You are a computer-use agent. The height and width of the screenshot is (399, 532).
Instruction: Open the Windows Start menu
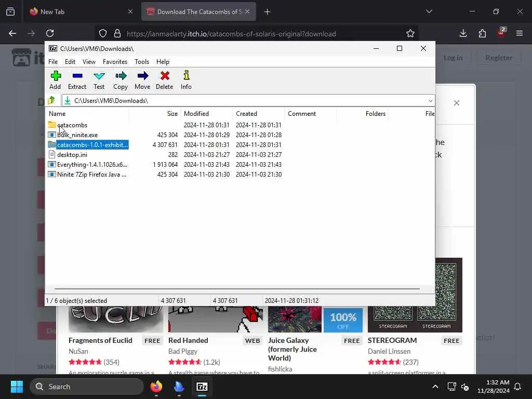(17, 387)
